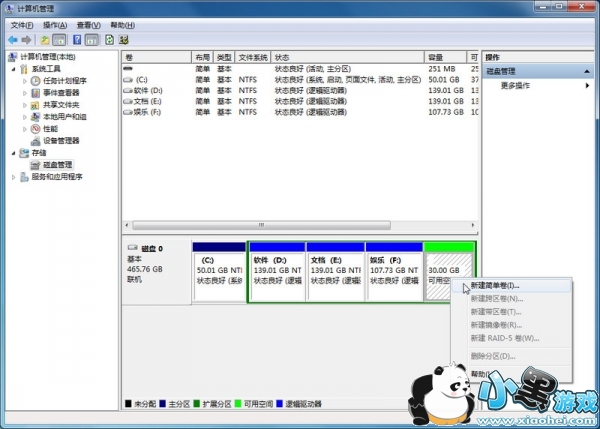Expand the 任务计划程序 node arrow
The image size is (600, 429).
pyautogui.click(x=25, y=81)
